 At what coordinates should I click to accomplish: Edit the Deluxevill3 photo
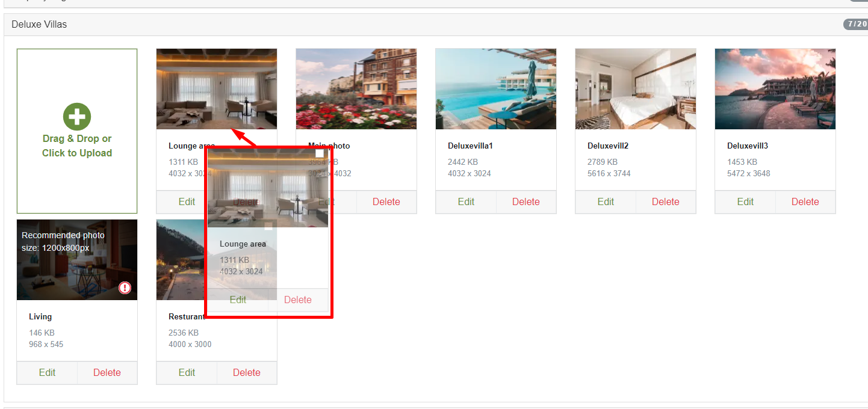[745, 202]
